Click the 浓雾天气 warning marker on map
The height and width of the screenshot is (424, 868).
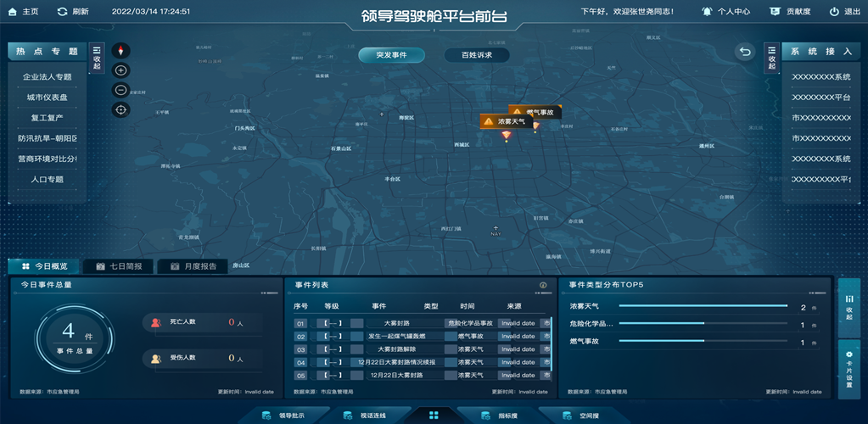coord(507,121)
